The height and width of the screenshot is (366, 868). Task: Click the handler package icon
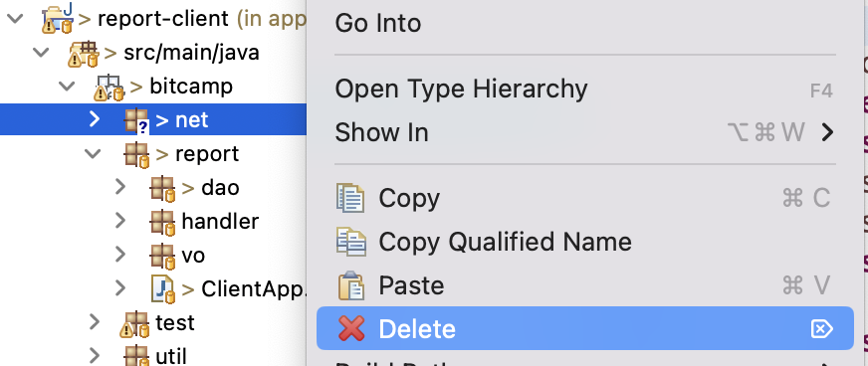[x=163, y=222]
